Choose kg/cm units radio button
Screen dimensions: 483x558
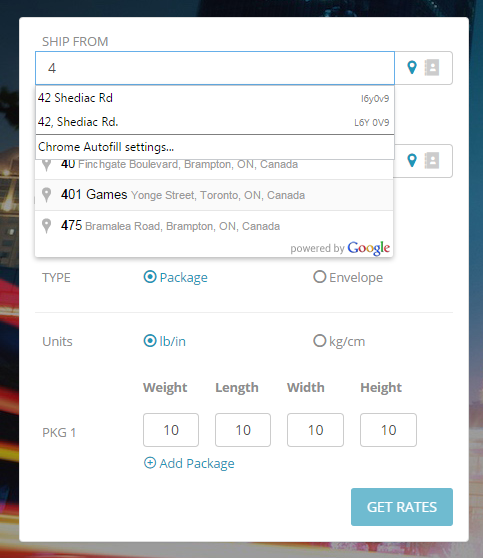click(x=320, y=341)
